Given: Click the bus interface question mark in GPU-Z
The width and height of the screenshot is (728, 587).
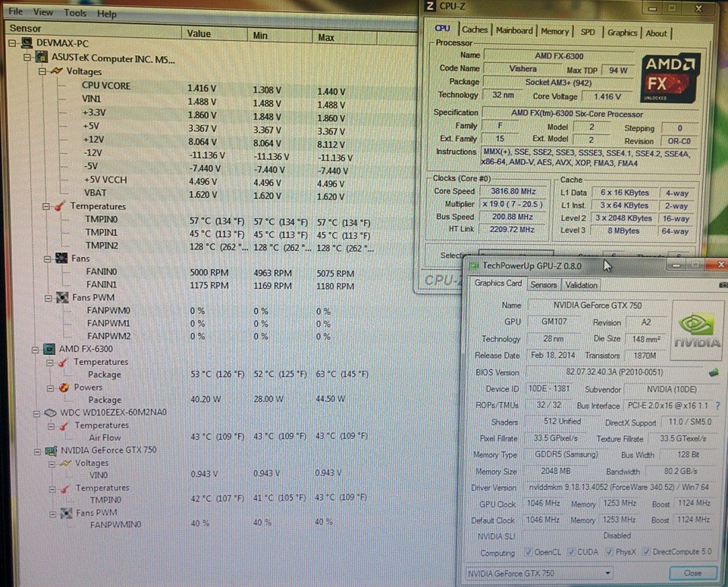Looking at the screenshot, I should coord(718,406).
